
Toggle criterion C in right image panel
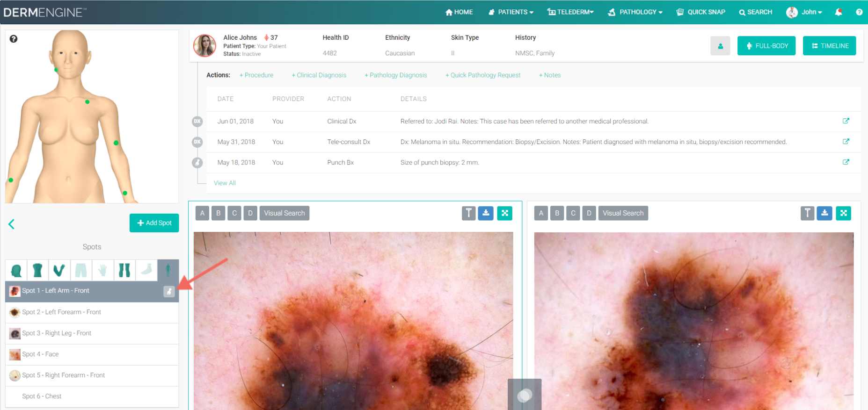click(573, 213)
